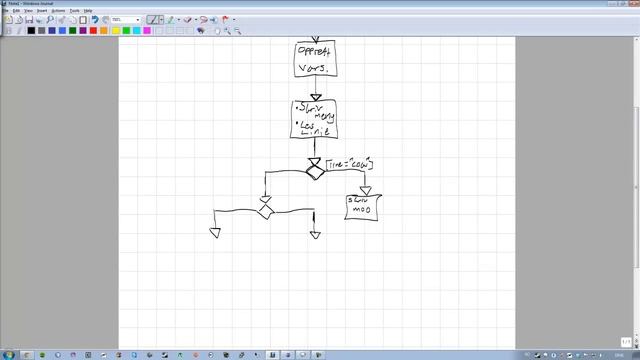This screenshot has height=360, width=640.
Task: Click the pen settings icon after swatches
Action: pos(200,31)
